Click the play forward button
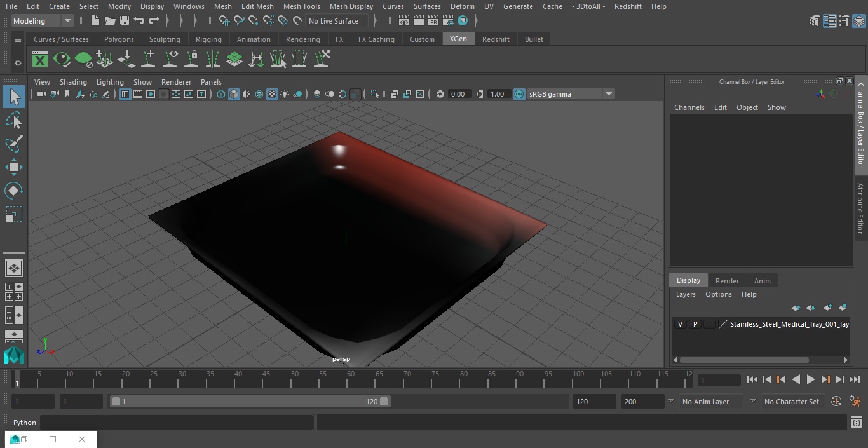 click(x=810, y=379)
